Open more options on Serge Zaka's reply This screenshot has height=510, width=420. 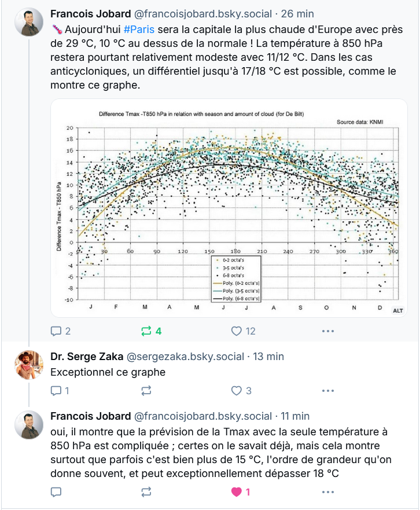[328, 391]
